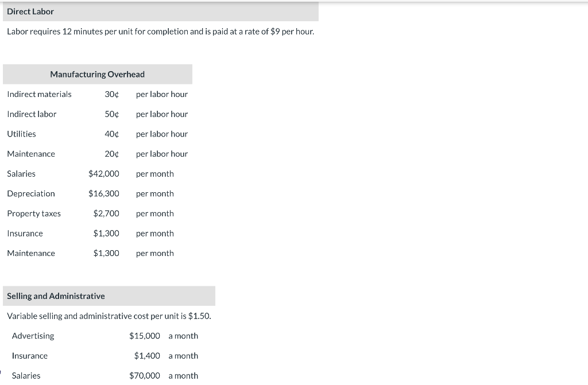Select the Property taxes row label
588x385 pixels.
pos(34,213)
